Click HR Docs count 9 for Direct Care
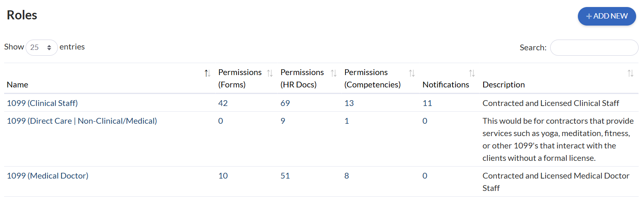 tap(283, 121)
